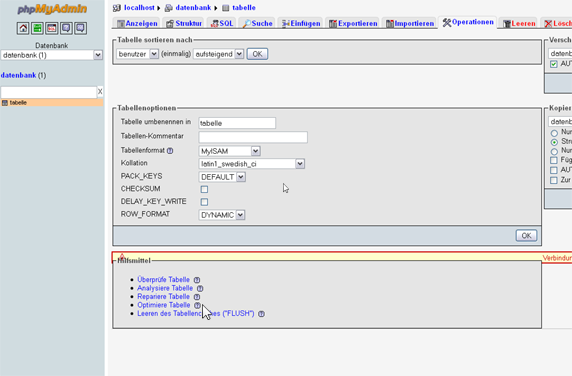Image resolution: width=572 pixels, height=376 pixels.
Task: Click the Überprüfe Tabelle link
Action: [x=163, y=280]
